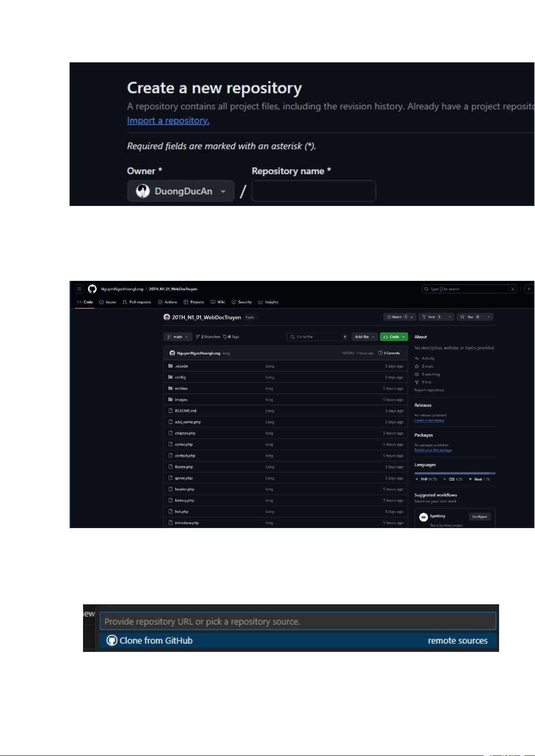Click the commits history clock icon
This screenshot has height=756, width=535.
click(x=381, y=353)
